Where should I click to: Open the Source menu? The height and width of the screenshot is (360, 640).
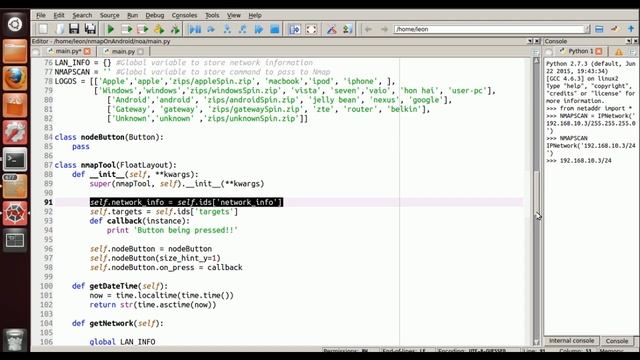[109, 15]
